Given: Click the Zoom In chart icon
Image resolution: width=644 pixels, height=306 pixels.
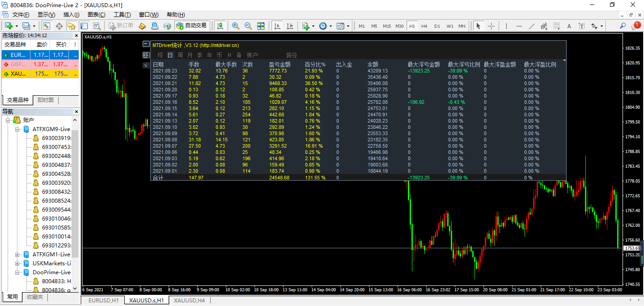Looking at the screenshot, I should point(236,25).
